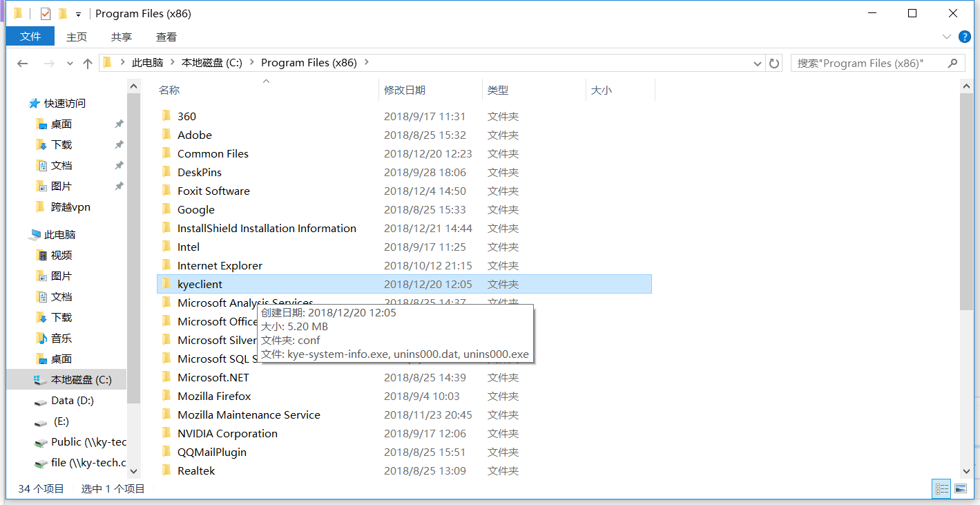Open the recent locations dropdown arrow

coord(70,64)
